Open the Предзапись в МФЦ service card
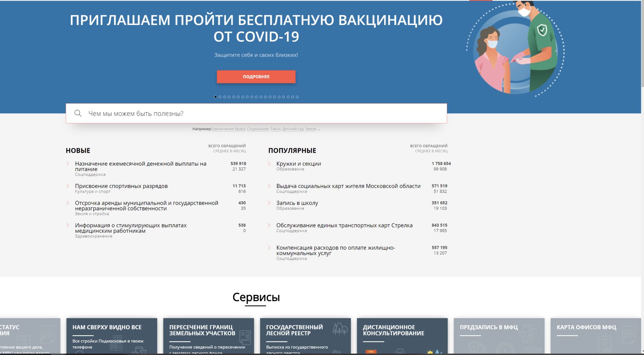644x355 pixels. tap(499, 335)
